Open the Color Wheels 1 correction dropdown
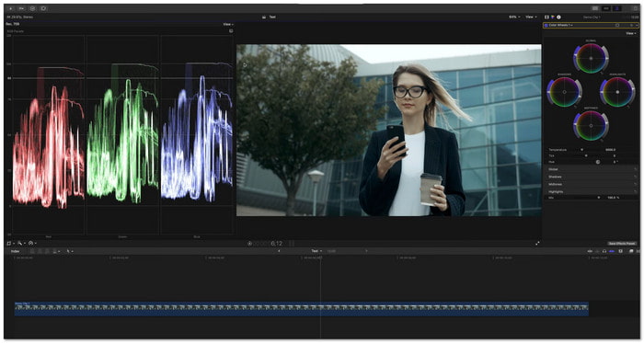 point(561,25)
